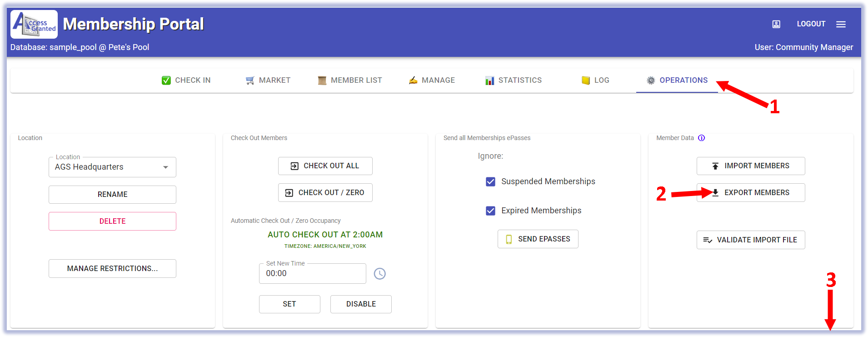Click EXPORT MEMBERS button

pos(751,193)
